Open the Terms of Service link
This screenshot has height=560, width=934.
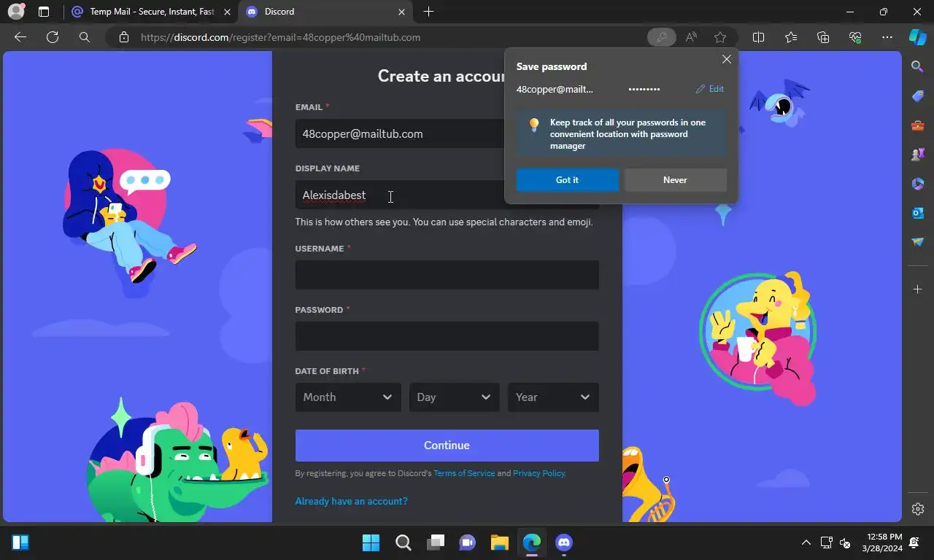[464, 473]
